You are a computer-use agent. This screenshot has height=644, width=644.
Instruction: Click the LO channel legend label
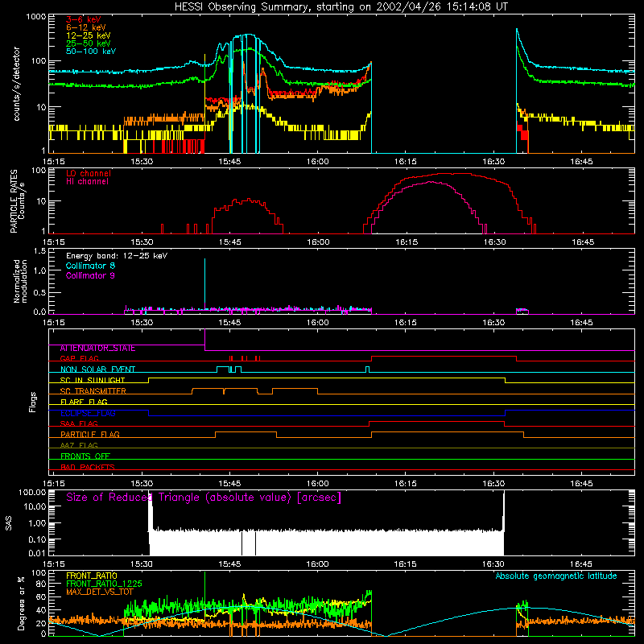89,173
